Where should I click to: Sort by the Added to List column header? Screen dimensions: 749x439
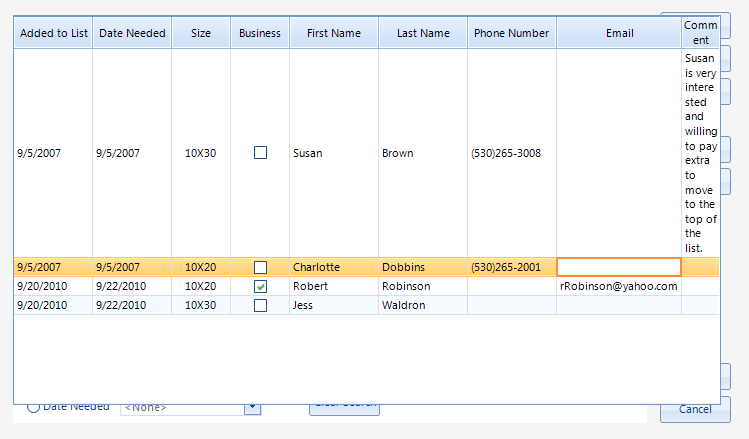click(x=54, y=33)
